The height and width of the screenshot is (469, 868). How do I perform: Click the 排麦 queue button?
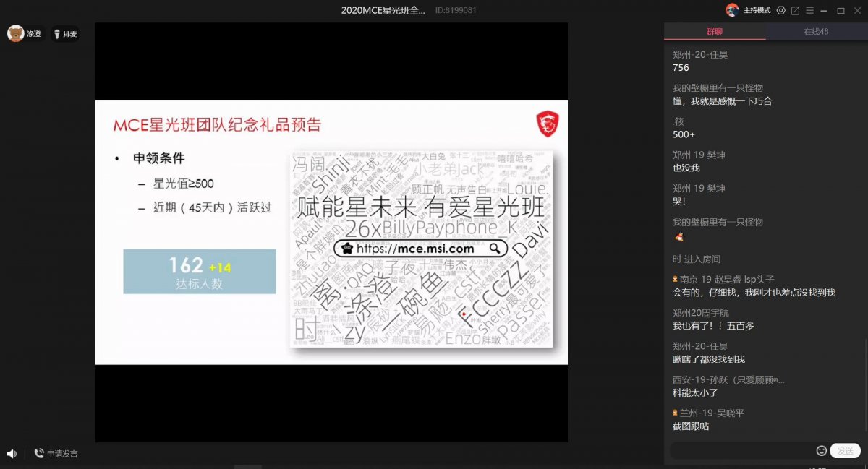[64, 34]
